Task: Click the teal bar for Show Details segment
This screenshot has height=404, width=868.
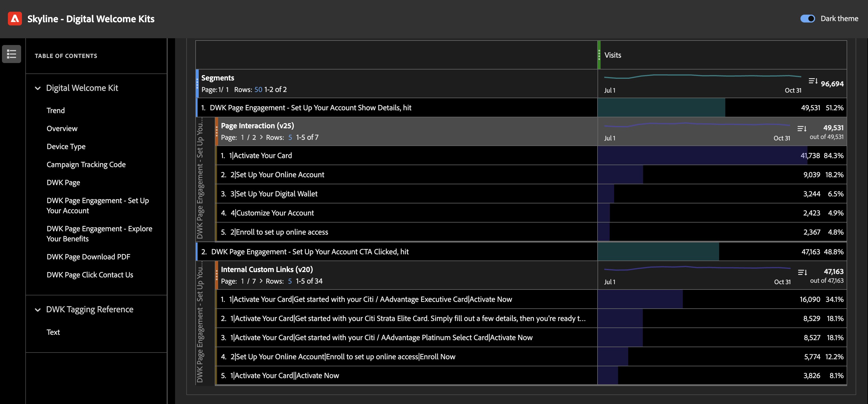Action: tap(661, 108)
